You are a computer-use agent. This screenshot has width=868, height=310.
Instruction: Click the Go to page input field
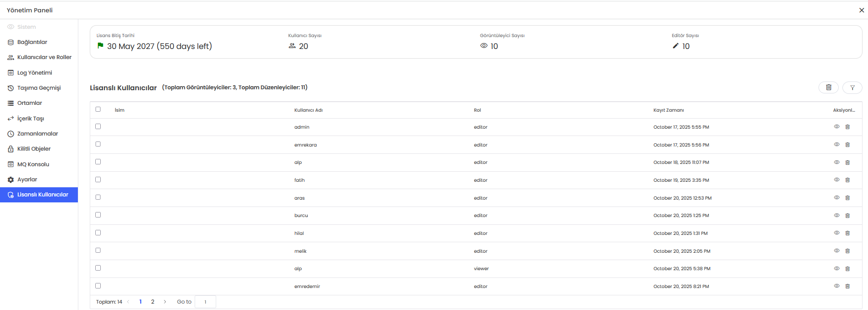coord(205,302)
